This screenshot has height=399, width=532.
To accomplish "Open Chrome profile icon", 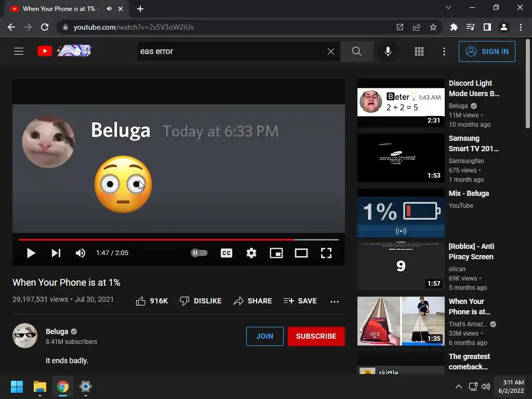I will [x=504, y=27].
